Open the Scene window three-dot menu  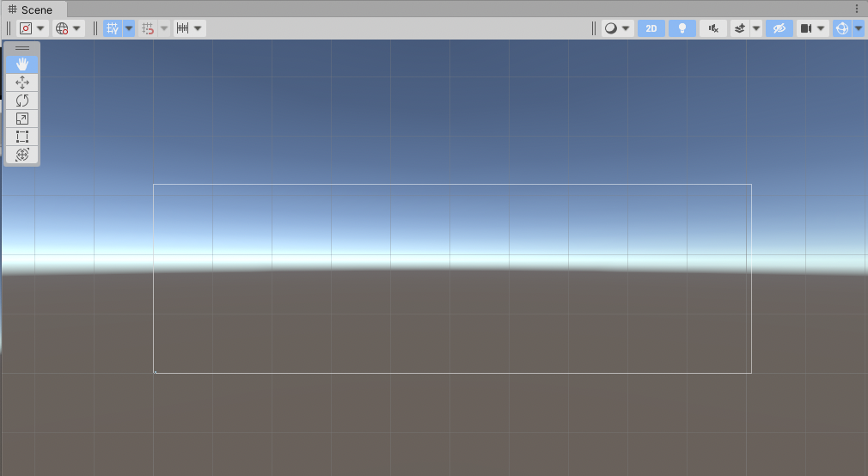857,9
